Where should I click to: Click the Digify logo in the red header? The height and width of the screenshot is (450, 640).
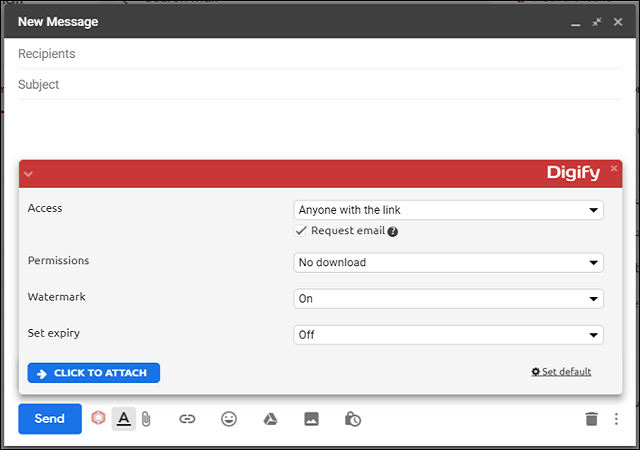(x=573, y=173)
